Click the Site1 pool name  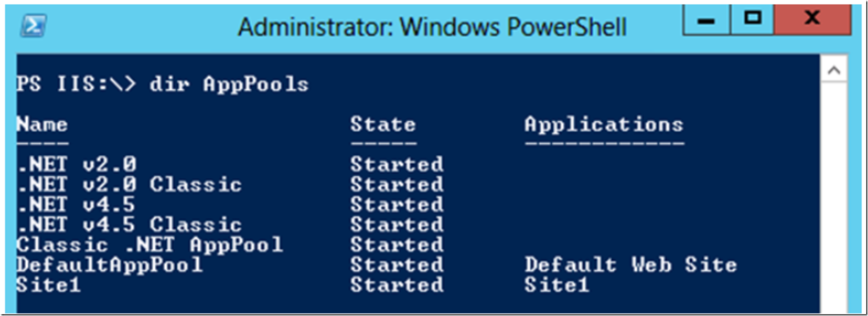[48, 285]
